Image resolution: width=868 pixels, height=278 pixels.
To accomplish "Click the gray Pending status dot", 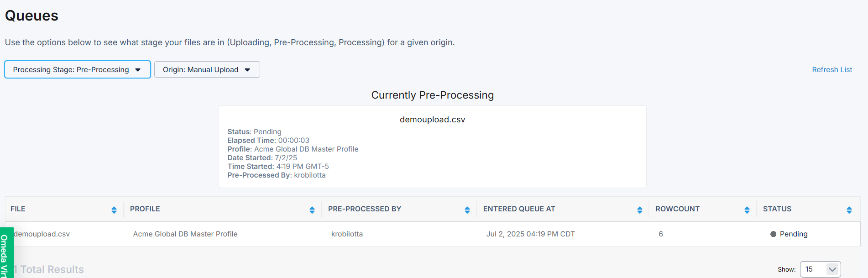I will pyautogui.click(x=774, y=234).
